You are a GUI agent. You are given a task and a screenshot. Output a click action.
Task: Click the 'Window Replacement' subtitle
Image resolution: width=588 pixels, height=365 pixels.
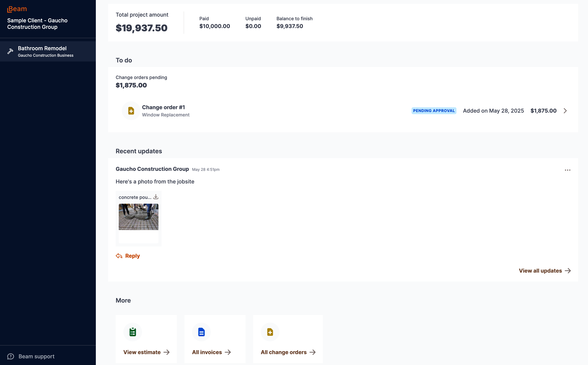click(x=166, y=115)
